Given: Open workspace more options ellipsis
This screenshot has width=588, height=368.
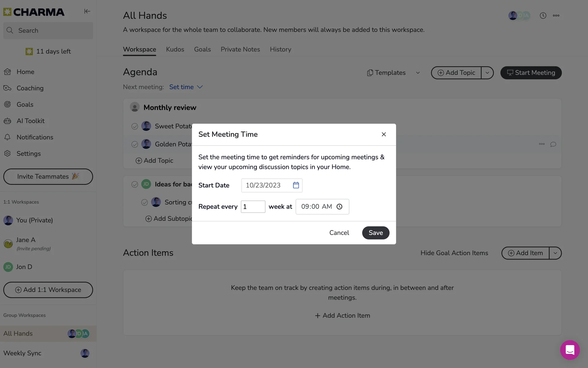Looking at the screenshot, I should pos(556,16).
